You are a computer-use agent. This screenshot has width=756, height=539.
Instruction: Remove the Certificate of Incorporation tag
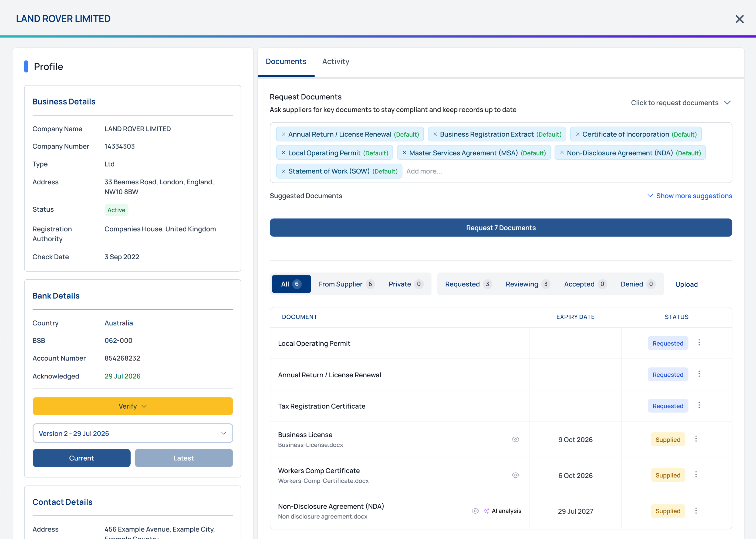pos(577,134)
